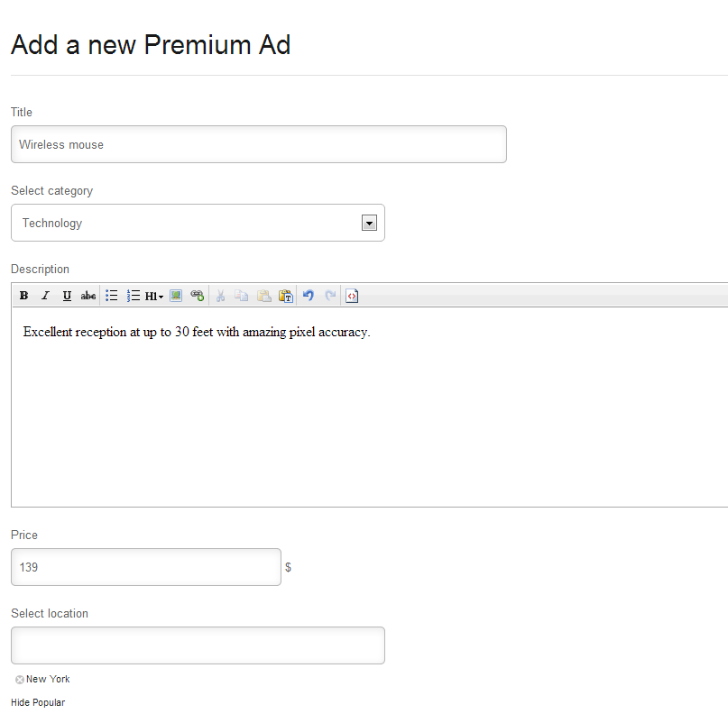Image resolution: width=728 pixels, height=723 pixels.
Task: Insert a numbered list
Action: click(133, 296)
